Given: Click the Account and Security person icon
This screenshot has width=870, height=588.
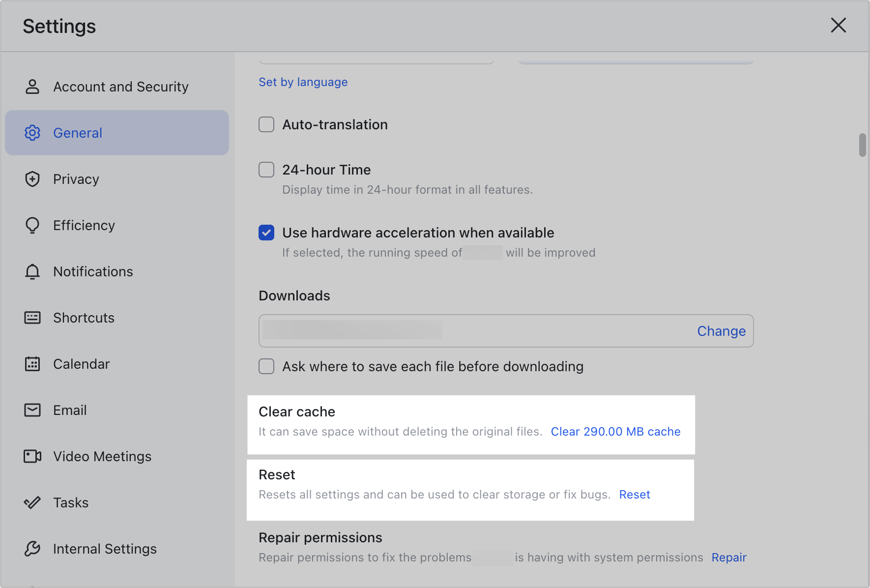Looking at the screenshot, I should [32, 87].
